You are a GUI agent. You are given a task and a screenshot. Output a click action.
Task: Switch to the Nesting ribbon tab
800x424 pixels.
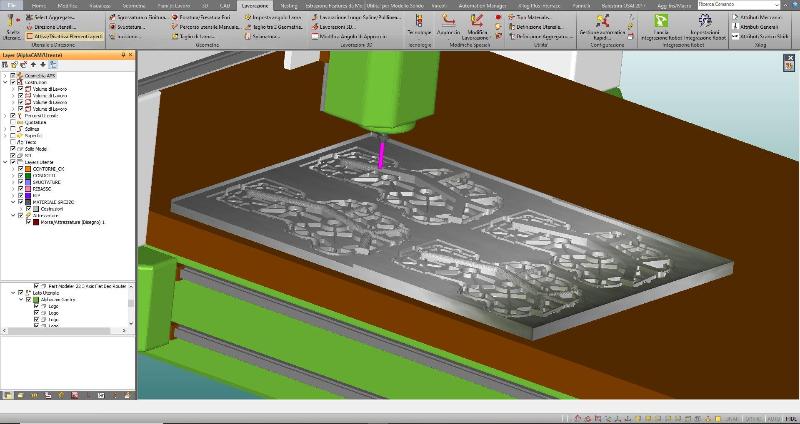(x=289, y=6)
